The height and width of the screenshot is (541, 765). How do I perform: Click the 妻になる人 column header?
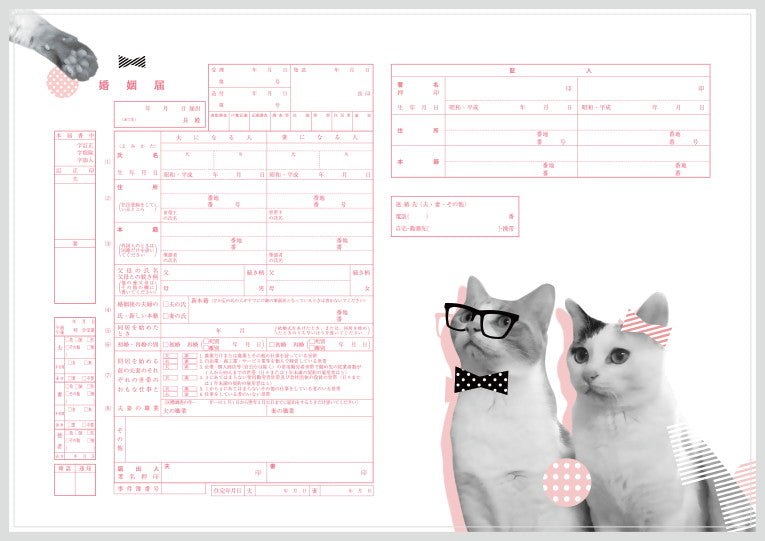coord(320,137)
